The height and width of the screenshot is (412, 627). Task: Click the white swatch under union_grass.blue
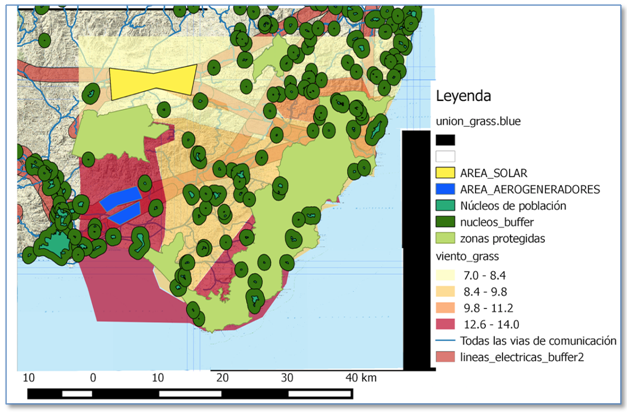point(445,156)
